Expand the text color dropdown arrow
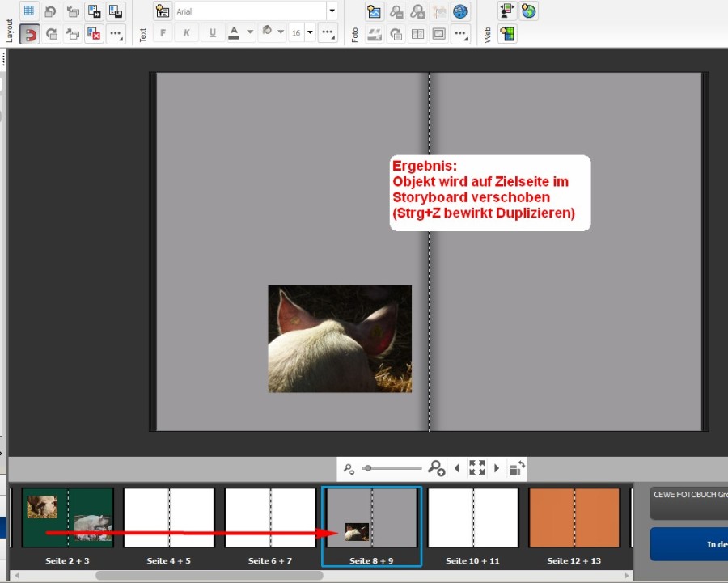The height and width of the screenshot is (583, 728). pos(250,33)
